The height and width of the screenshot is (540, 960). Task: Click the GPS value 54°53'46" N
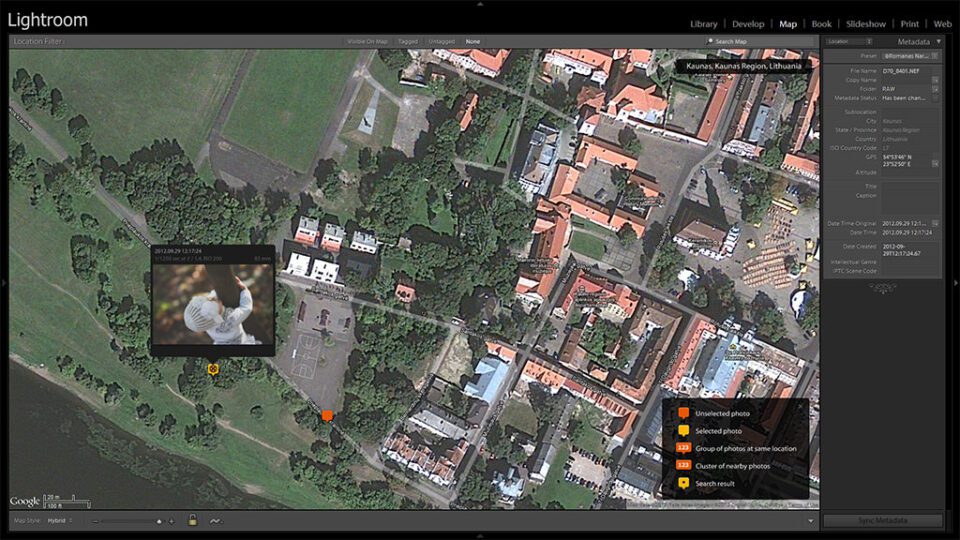pyautogui.click(x=896, y=157)
